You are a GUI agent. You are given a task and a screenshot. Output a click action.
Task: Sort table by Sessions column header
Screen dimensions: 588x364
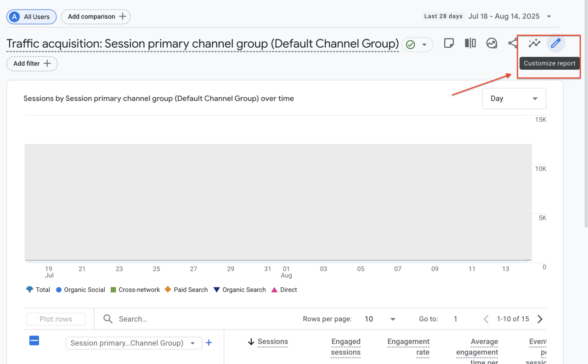tap(272, 342)
